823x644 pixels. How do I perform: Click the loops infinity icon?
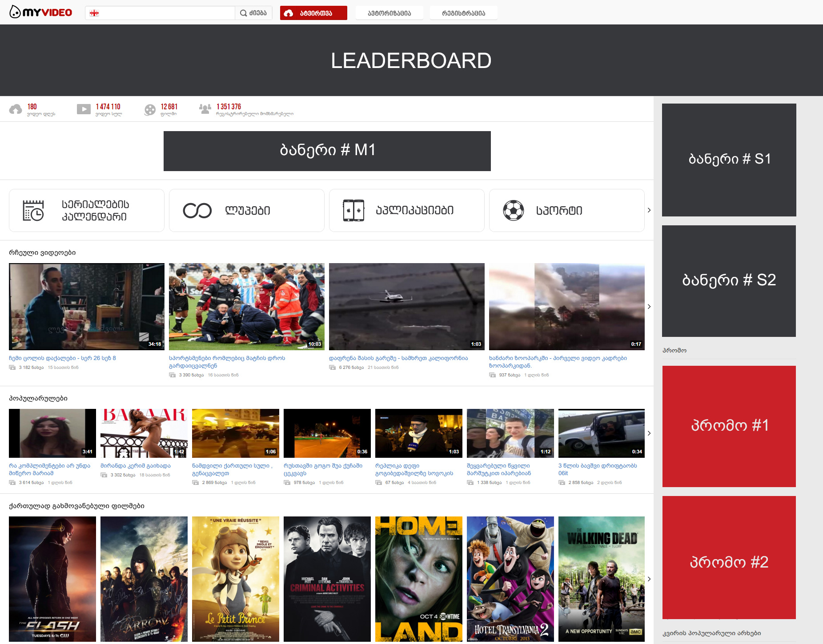[x=197, y=210]
